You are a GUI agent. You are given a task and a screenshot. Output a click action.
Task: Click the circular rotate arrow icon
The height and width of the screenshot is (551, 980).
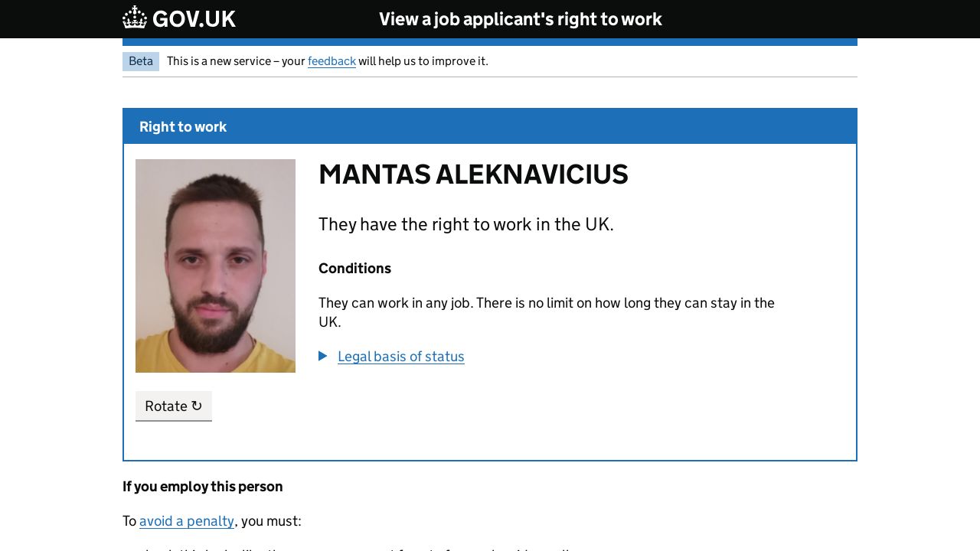click(x=197, y=406)
